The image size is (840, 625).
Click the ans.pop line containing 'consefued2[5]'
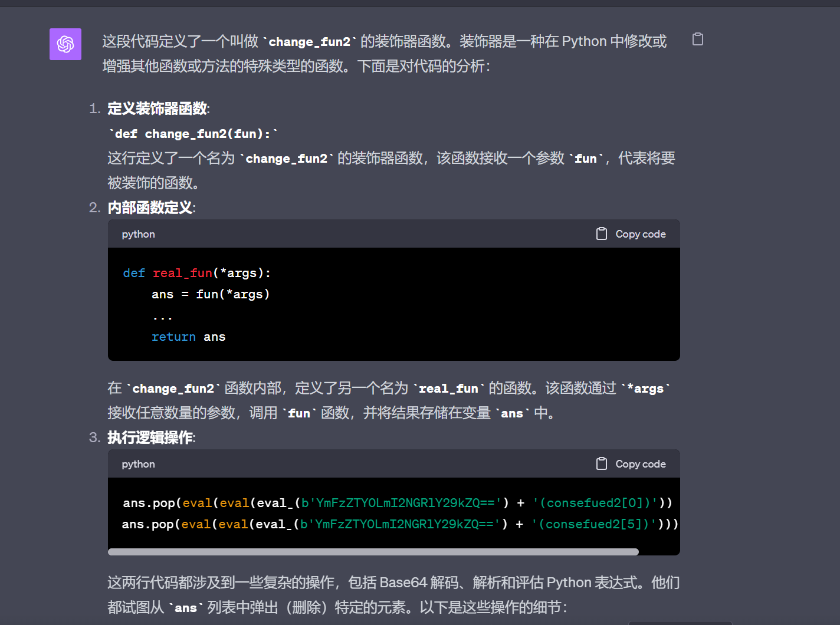(399, 524)
